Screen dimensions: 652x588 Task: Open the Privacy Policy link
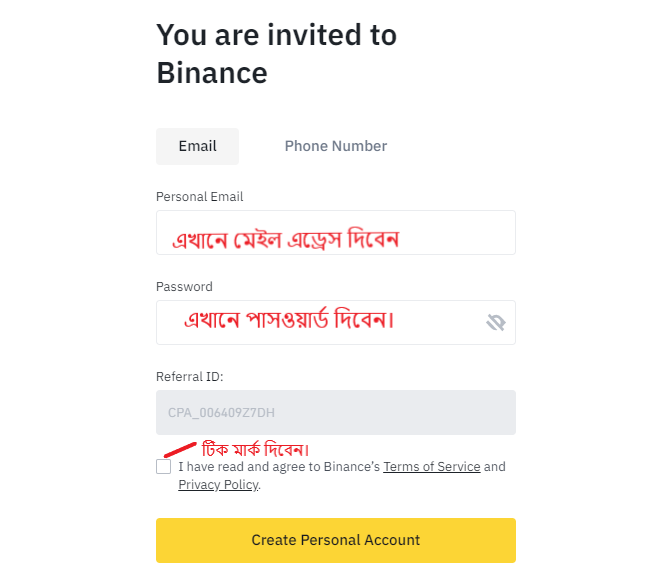(218, 485)
